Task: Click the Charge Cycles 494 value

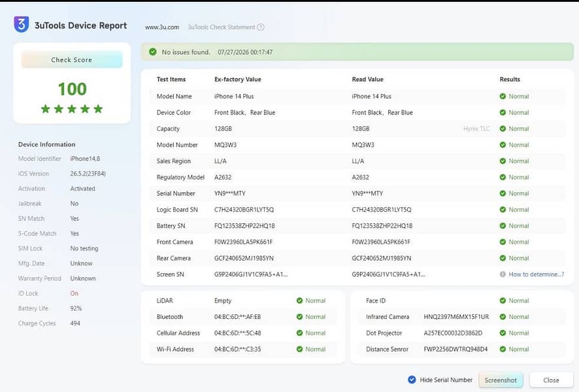Action: 75,323
